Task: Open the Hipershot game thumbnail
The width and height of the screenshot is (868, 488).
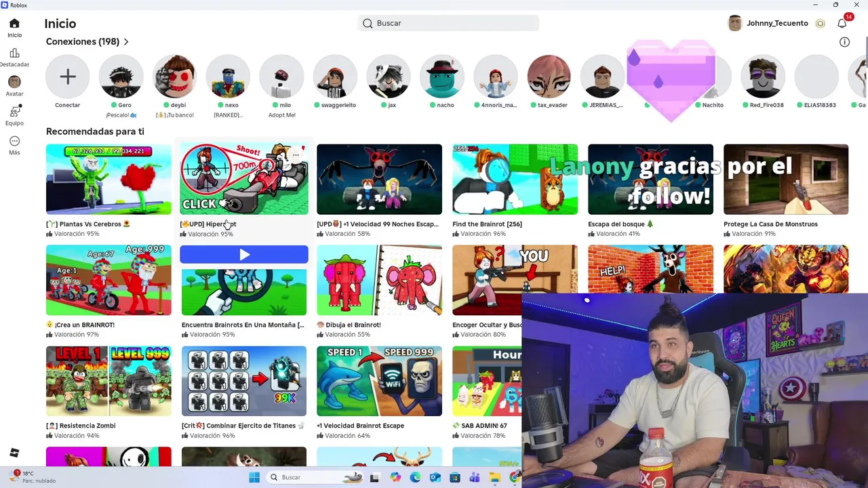Action: coord(244,180)
